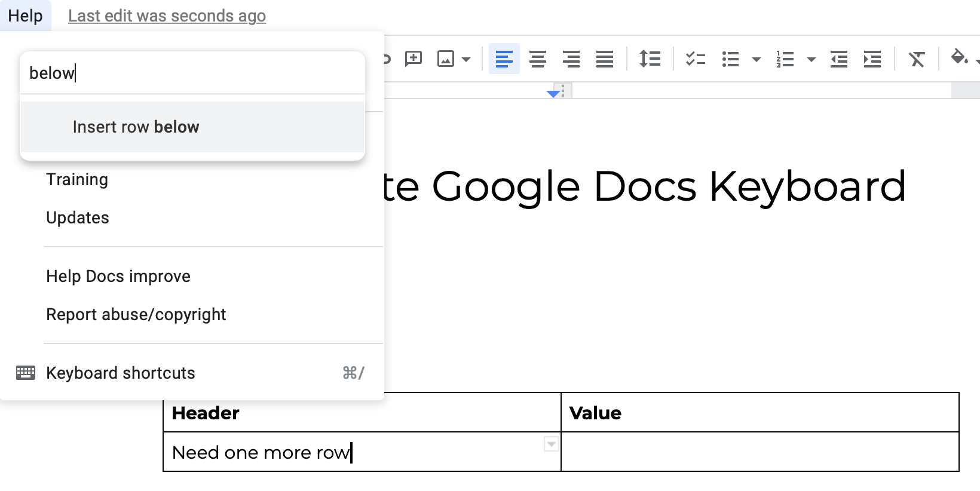Select the Insert row below result
The image size is (980, 491).
coord(192,127)
